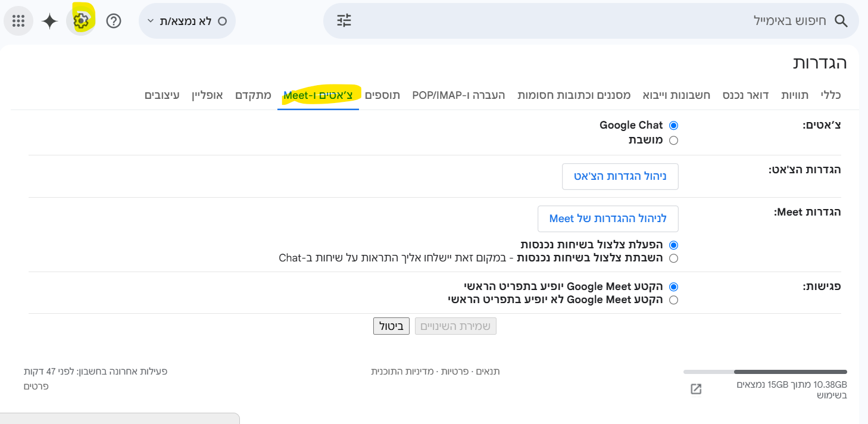Image resolution: width=868 pixels, height=424 pixels.
Task: Click the ניהול הגדרות הצ'אט button
Action: coord(620,177)
